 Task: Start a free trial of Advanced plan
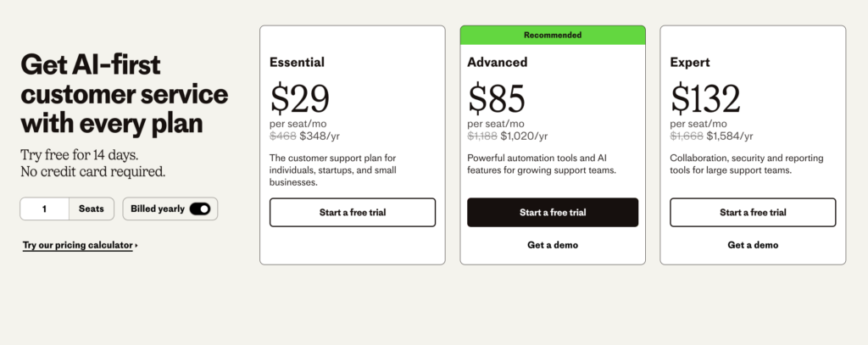coord(553,212)
